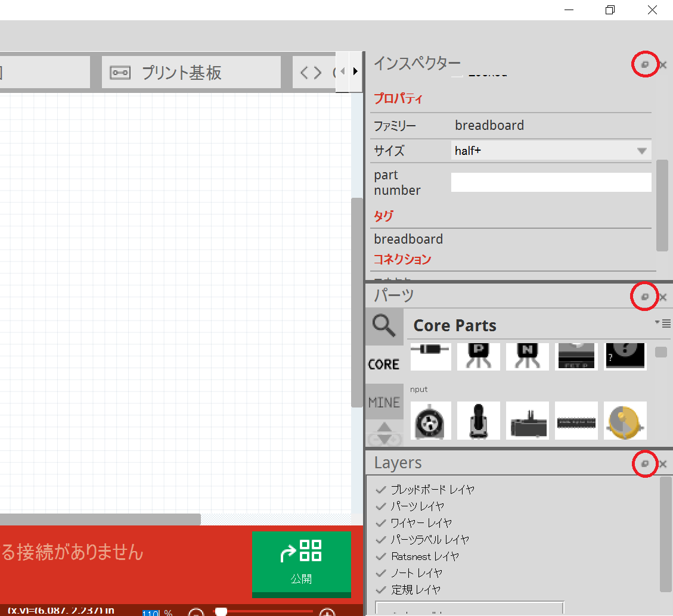Image resolution: width=673 pixels, height=616 pixels.
Task: Pick the joystick-style input part
Action: [479, 421]
